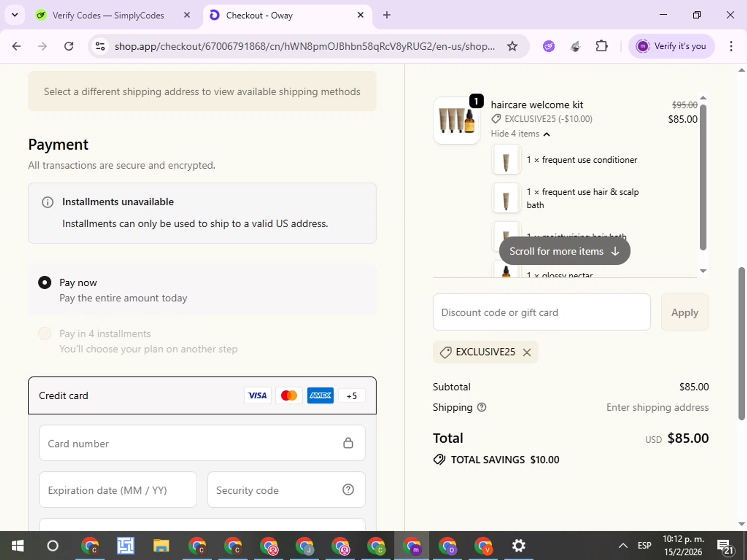Click the browser back arrow

tap(16, 46)
